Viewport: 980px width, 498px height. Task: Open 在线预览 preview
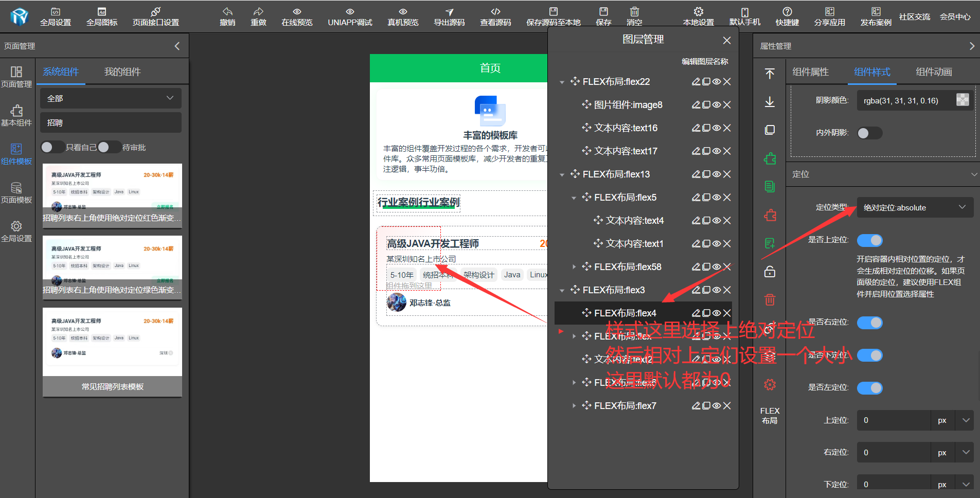point(297,16)
